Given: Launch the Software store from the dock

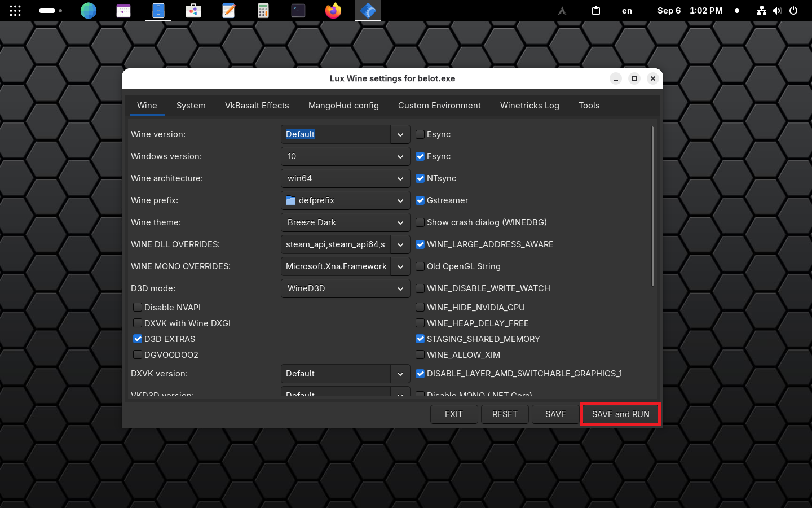Looking at the screenshot, I should click(x=193, y=11).
